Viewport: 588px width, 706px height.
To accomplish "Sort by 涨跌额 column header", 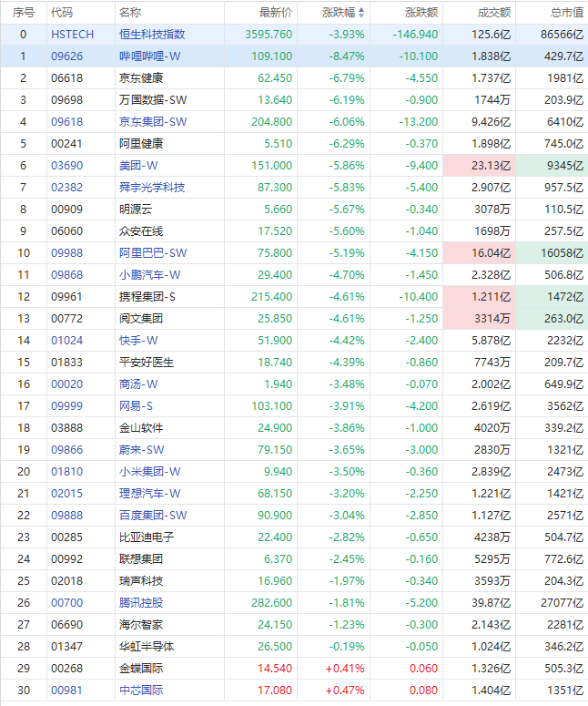I will [x=421, y=13].
